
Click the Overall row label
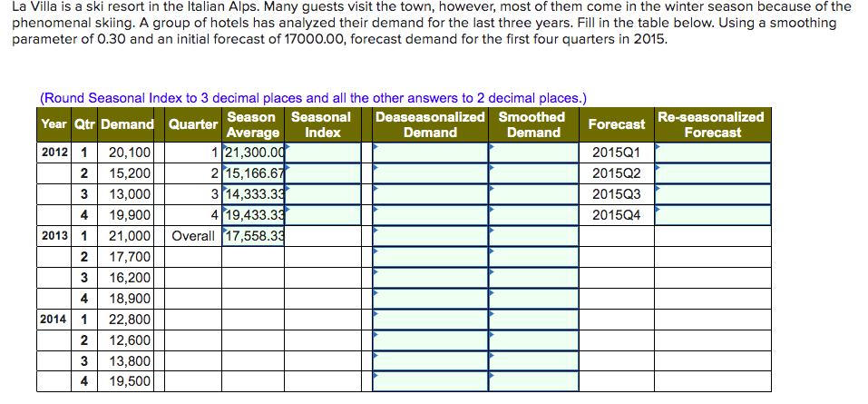point(192,236)
